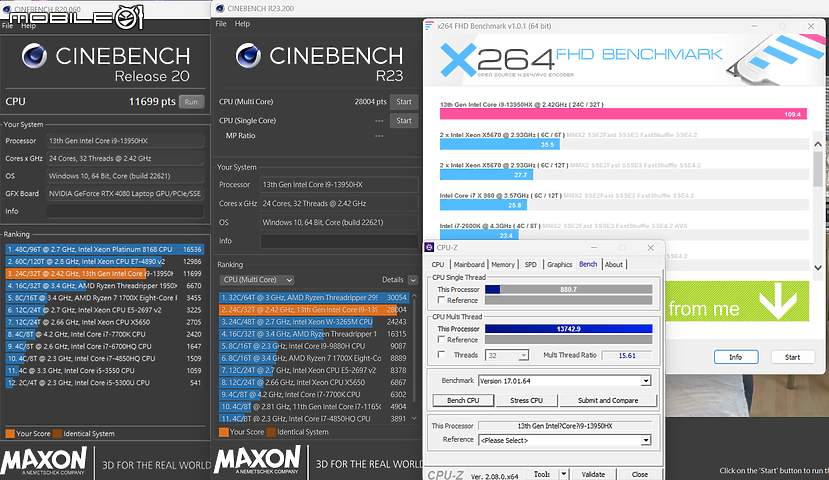This screenshot has height=480, width=829.
Task: Select R23 ranking row AMD Ryzen Threadripper 30054
Action: coord(313,298)
